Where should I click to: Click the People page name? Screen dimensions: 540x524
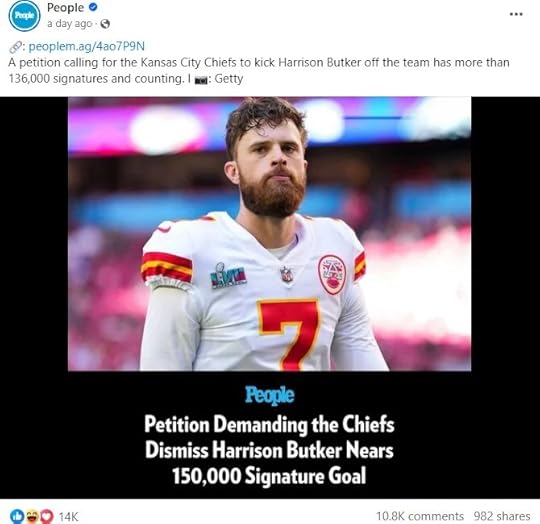coord(65,8)
